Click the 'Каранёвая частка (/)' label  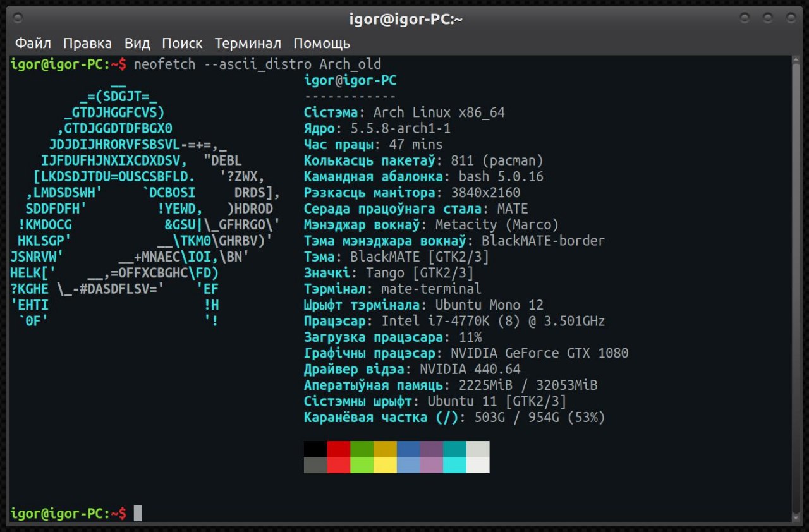click(381, 417)
